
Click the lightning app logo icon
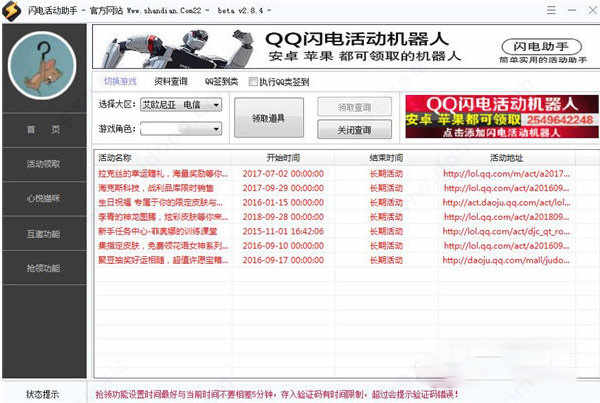11,10
